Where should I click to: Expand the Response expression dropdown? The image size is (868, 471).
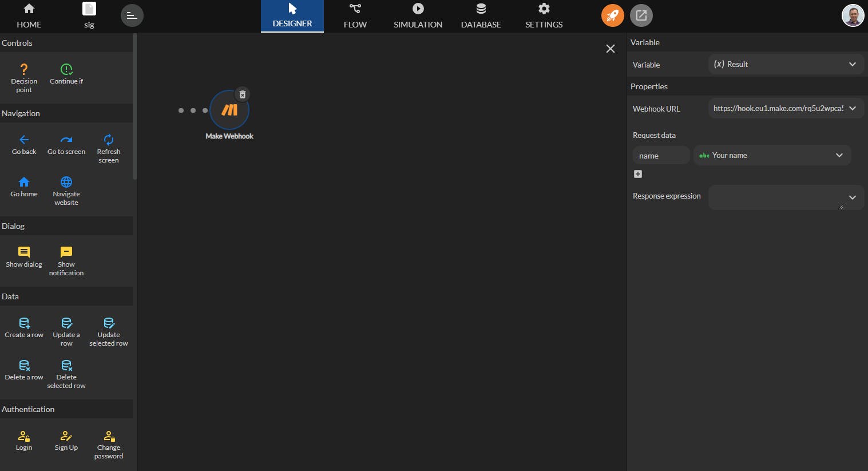pyautogui.click(x=786, y=197)
